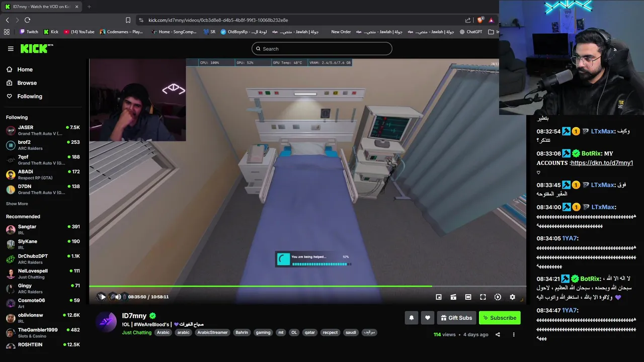Screen dimensions: 644x362
Task: Open the dkn.to/d7mny1 chat link
Action: 602,163
